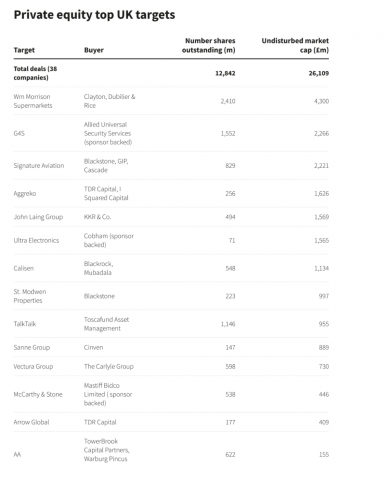This screenshot has height=480, width=390.
Task: Select the Wm Morrison Supermarkets row
Action: click(171, 101)
